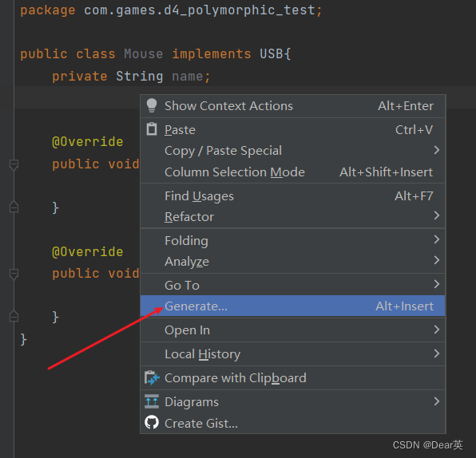Click the 'implements' keyword

tap(212, 54)
